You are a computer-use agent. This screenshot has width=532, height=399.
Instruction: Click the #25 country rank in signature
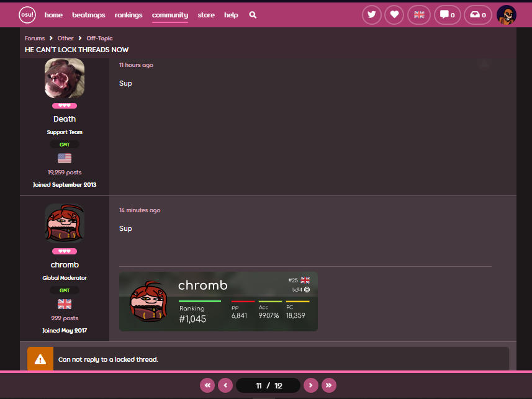(x=293, y=280)
